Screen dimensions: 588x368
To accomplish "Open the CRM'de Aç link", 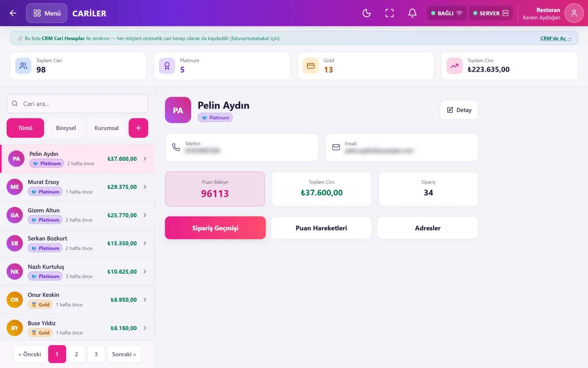I will pyautogui.click(x=555, y=38).
